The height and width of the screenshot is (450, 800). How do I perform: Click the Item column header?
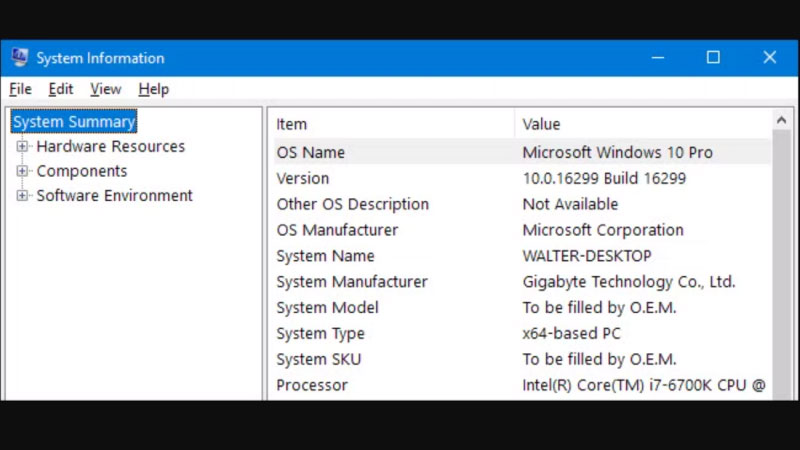pos(292,124)
